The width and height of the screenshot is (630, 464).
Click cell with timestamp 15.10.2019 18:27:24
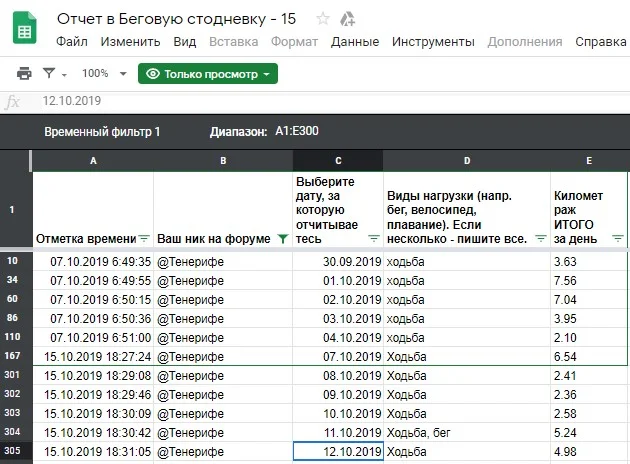click(x=93, y=357)
